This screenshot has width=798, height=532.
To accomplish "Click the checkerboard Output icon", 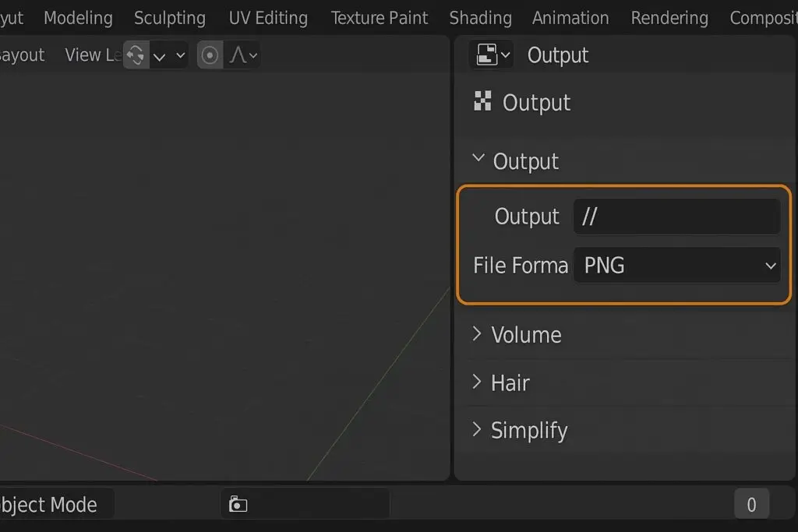I will click(x=482, y=101).
